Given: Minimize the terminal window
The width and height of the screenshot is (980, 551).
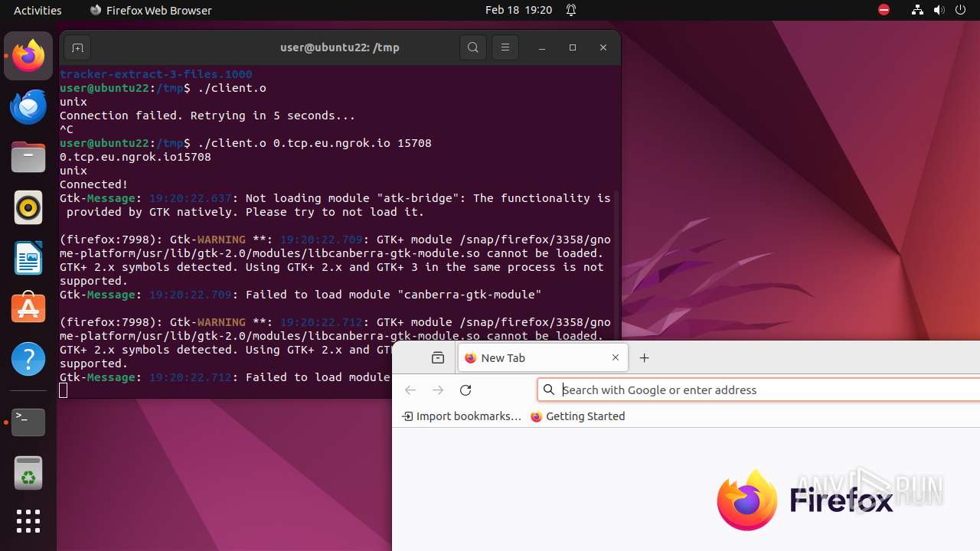Looking at the screenshot, I should (542, 47).
